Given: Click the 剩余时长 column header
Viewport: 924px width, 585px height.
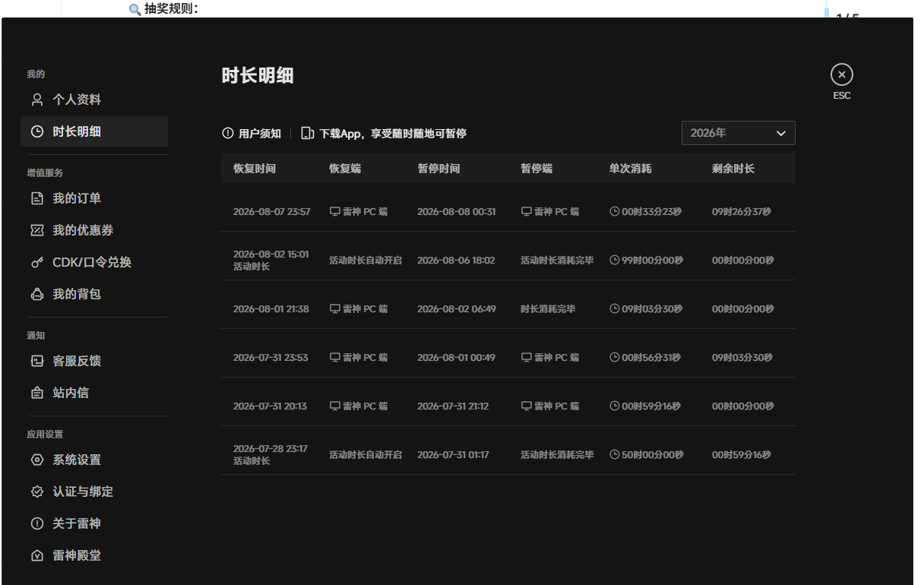Looking at the screenshot, I should (x=733, y=168).
